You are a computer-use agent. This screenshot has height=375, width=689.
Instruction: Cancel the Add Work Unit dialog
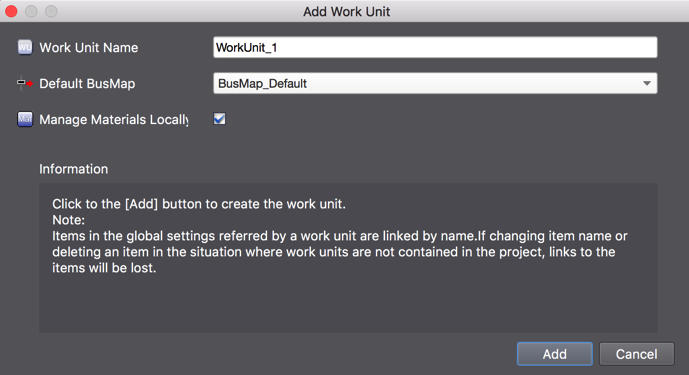click(x=636, y=354)
